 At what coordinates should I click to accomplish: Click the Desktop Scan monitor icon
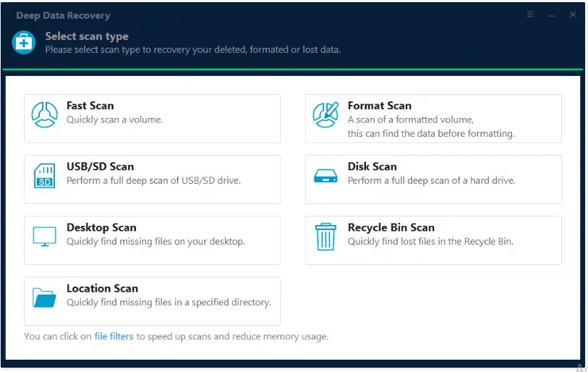click(44, 237)
